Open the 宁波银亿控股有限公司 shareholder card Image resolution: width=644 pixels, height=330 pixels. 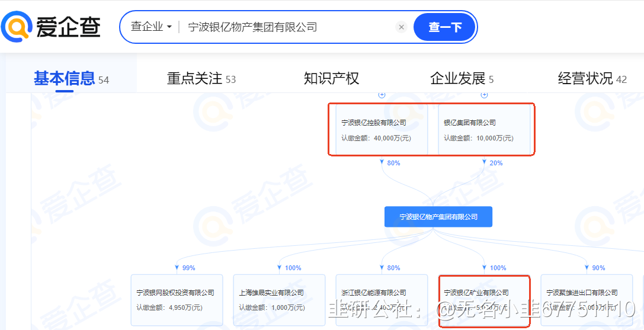tap(382, 129)
